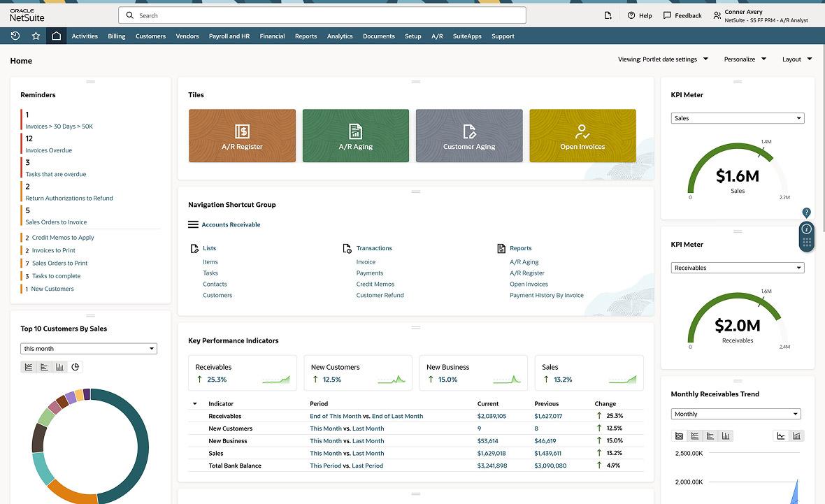Open the Personalize dropdown
Viewport: 825px width, 504px height.
[x=745, y=59]
